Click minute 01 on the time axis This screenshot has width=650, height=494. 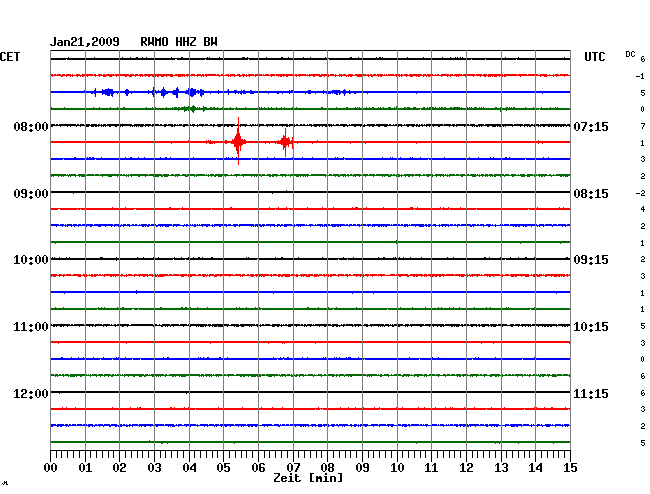click(85, 468)
